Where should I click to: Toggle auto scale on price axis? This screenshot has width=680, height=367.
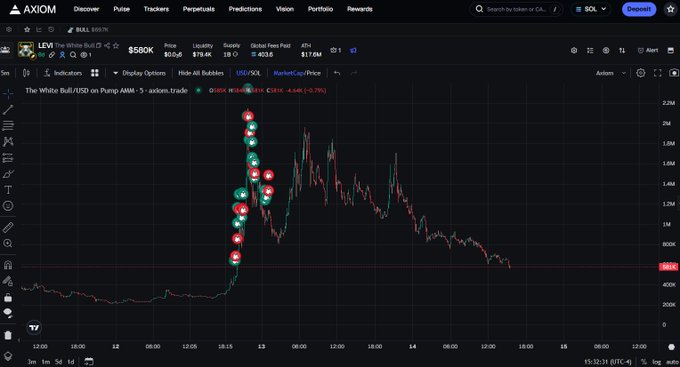click(x=672, y=362)
